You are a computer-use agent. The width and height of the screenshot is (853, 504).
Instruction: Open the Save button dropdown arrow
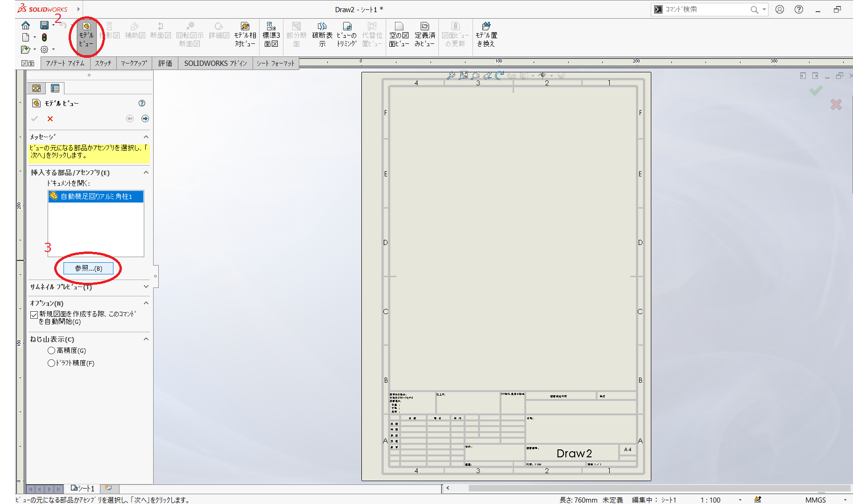click(53, 25)
